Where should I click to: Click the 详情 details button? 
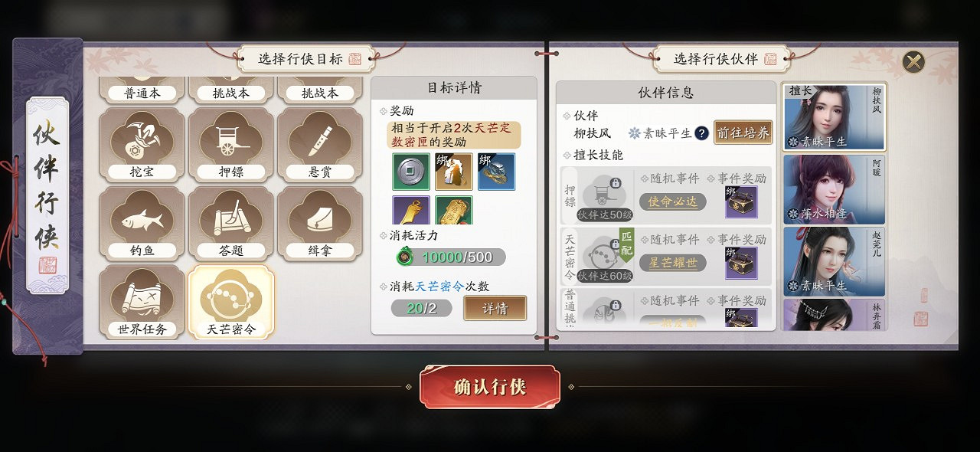tap(495, 308)
